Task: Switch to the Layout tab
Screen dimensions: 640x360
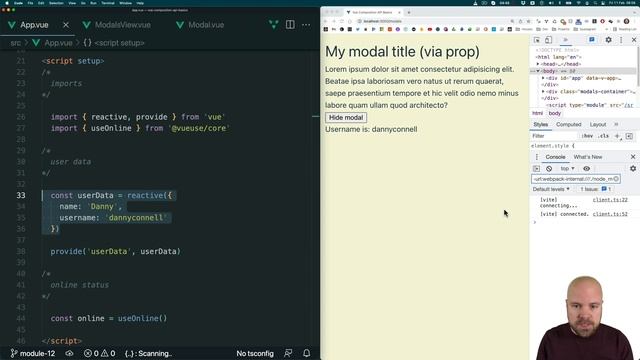Action: (x=598, y=124)
